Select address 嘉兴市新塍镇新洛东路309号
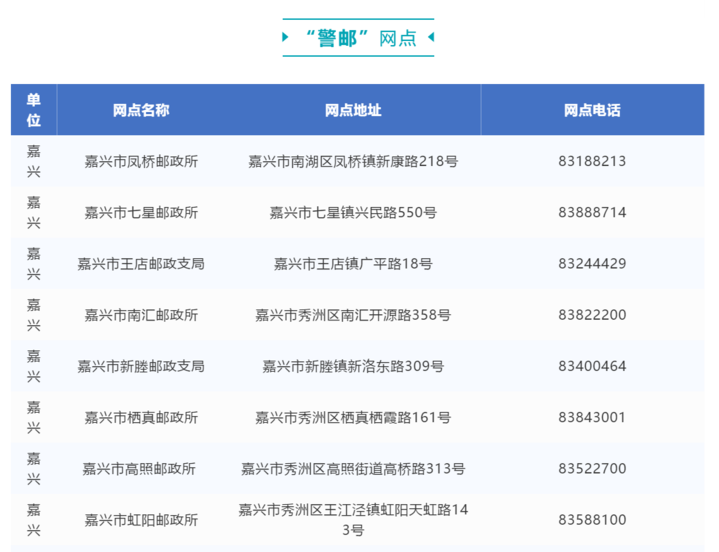The width and height of the screenshot is (719, 552). [x=353, y=367]
